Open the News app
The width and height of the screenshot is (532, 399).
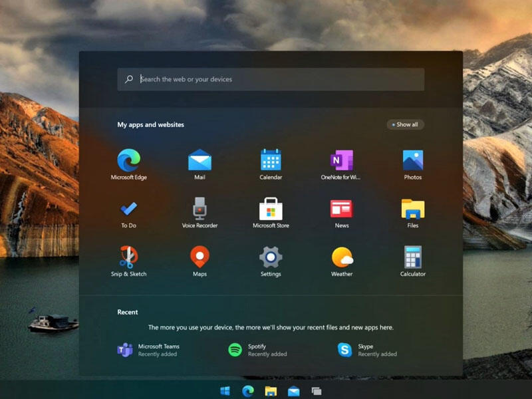341,209
